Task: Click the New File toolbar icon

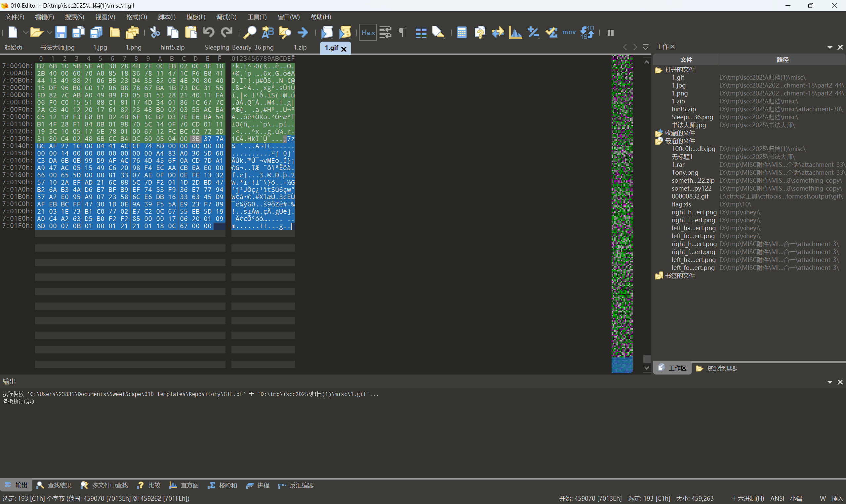Action: coord(13,32)
